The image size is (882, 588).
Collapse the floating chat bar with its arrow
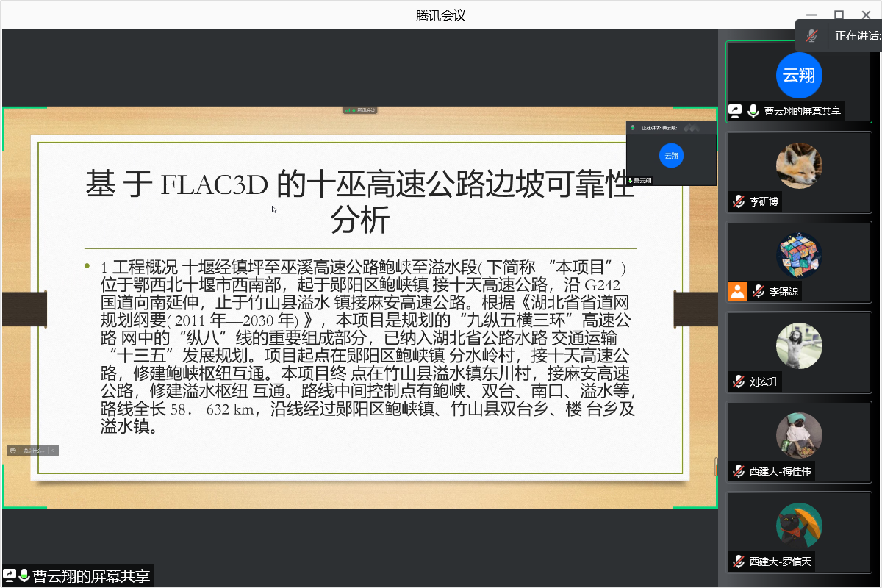pos(53,450)
